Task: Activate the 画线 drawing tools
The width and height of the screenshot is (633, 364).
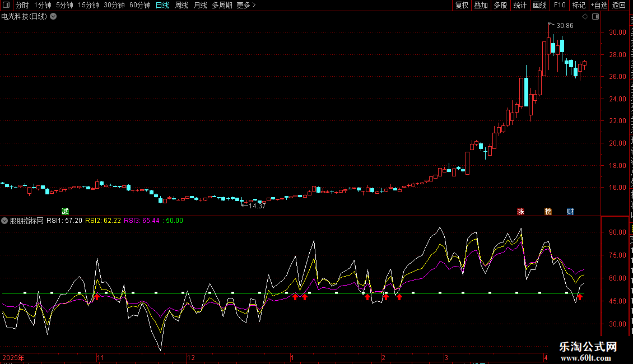Action: coord(540,5)
